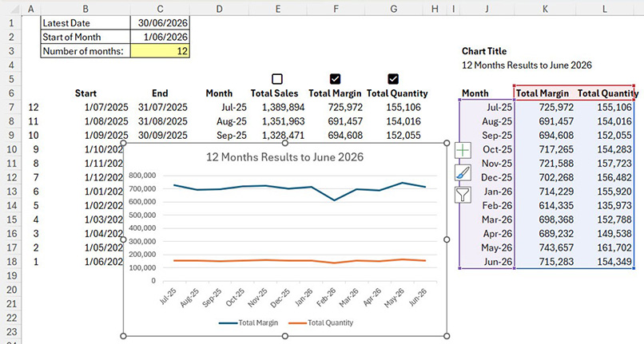
Task: Click the Nov-25 cell in column J
Action: 487,164
